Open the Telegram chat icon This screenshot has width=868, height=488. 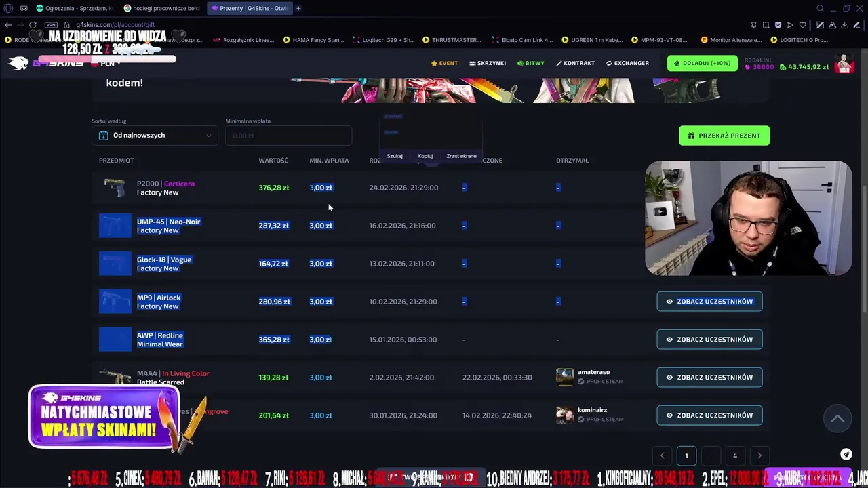[x=846, y=455]
